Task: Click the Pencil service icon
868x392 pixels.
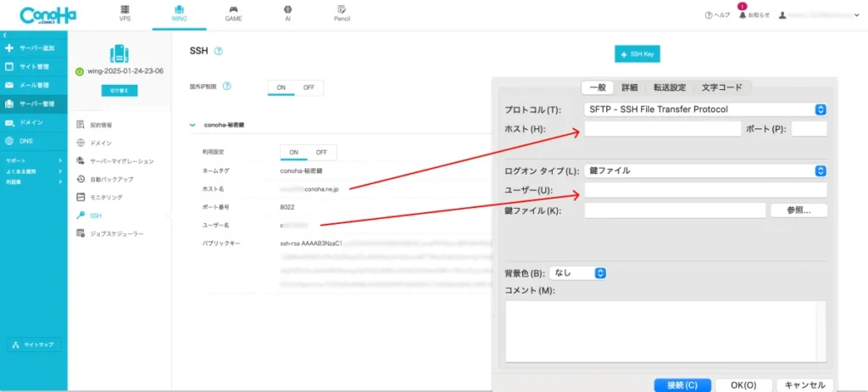Action: coord(342,12)
